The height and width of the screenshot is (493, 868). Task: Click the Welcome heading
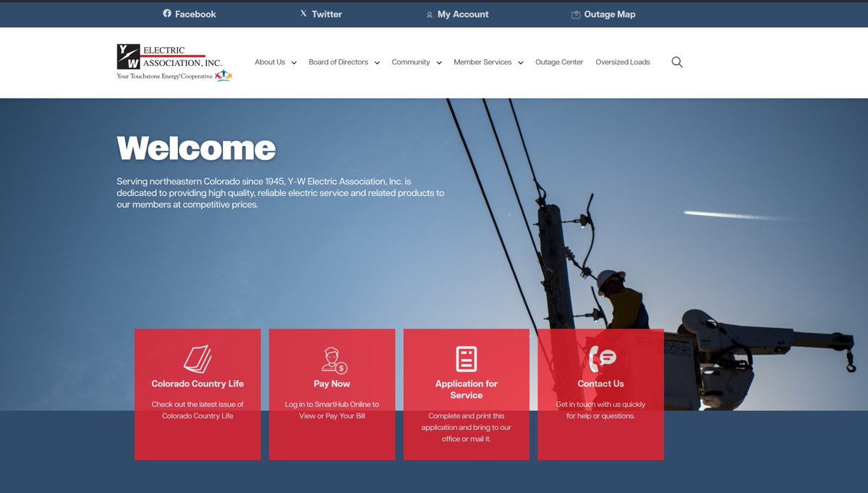(x=196, y=148)
